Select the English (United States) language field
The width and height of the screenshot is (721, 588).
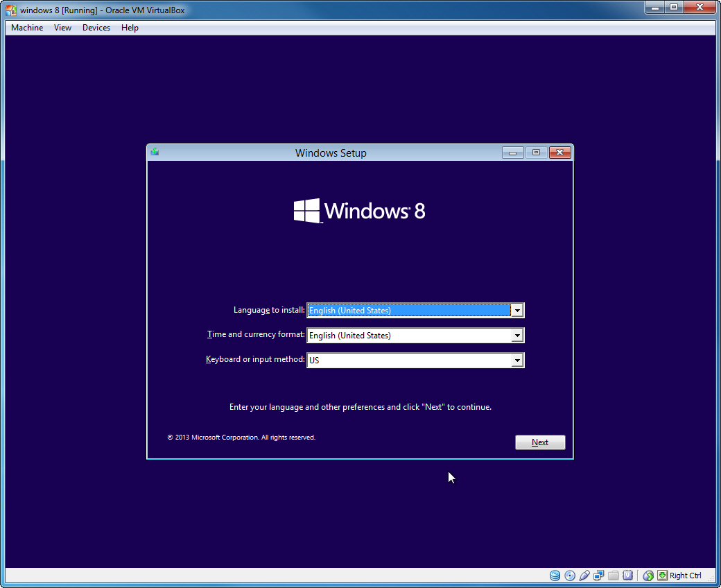(x=409, y=310)
